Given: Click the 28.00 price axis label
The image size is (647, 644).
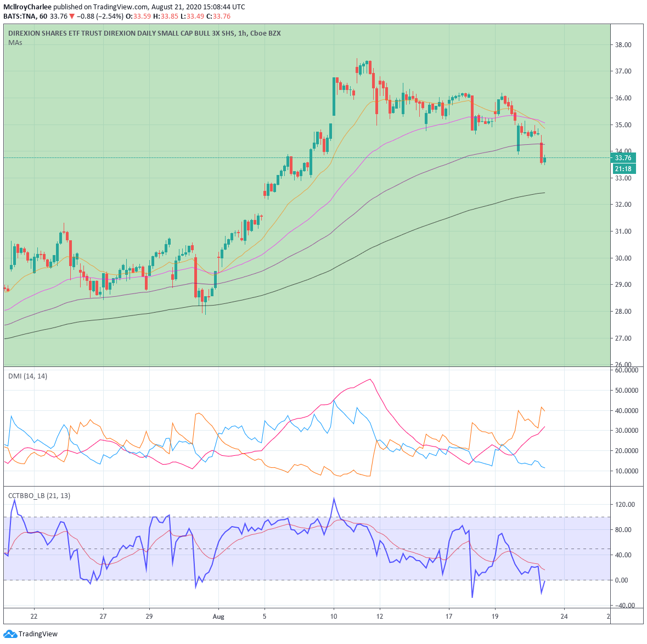Looking at the screenshot, I should [623, 312].
